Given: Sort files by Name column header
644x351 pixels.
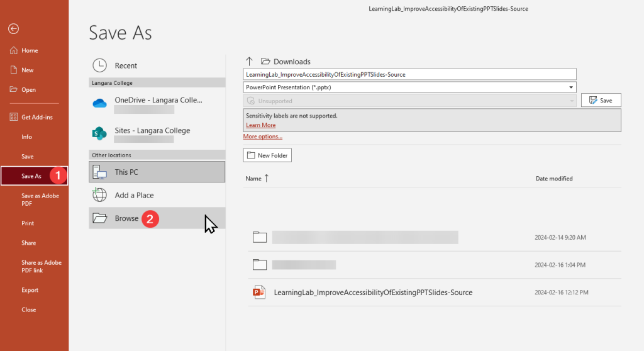Looking at the screenshot, I should pyautogui.click(x=253, y=179).
